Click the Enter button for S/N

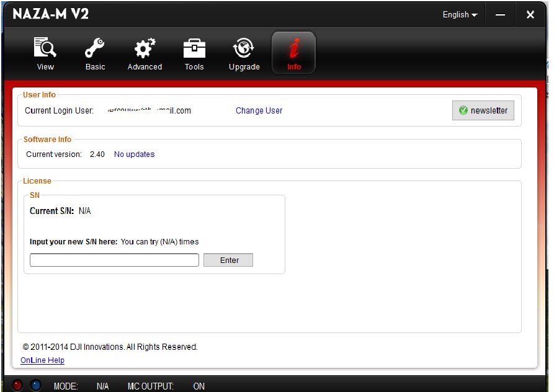228,261
